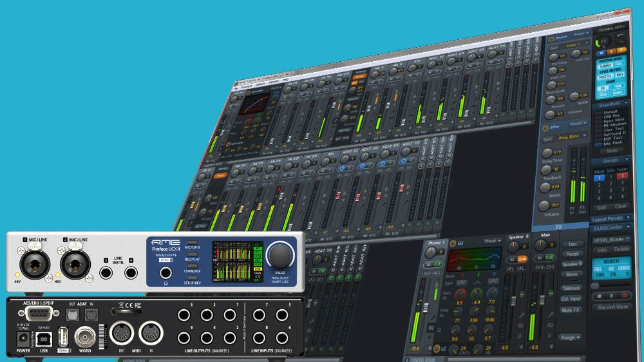Enable the Echo power icon
Viewport: 644px width, 362px height.
click(545, 129)
